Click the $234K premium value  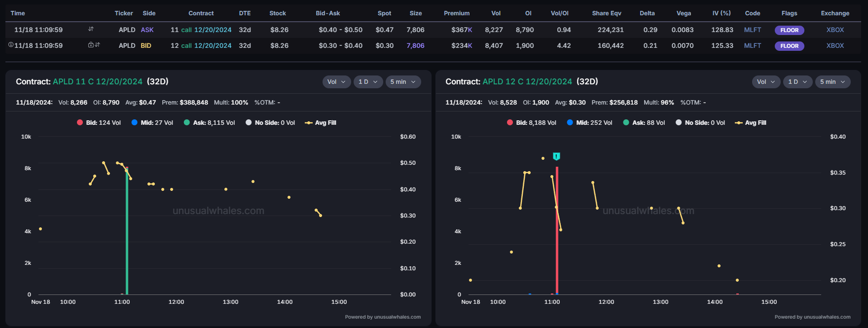[x=462, y=45]
